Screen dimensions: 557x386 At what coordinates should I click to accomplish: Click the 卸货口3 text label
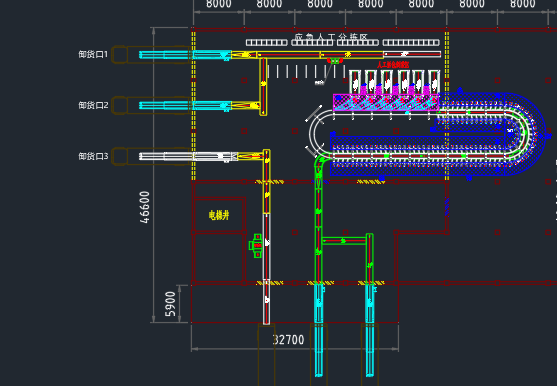(x=93, y=156)
